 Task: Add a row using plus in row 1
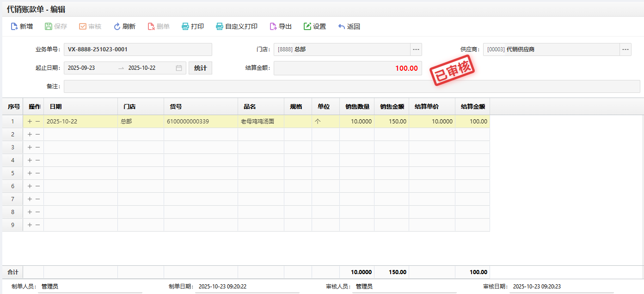point(30,122)
